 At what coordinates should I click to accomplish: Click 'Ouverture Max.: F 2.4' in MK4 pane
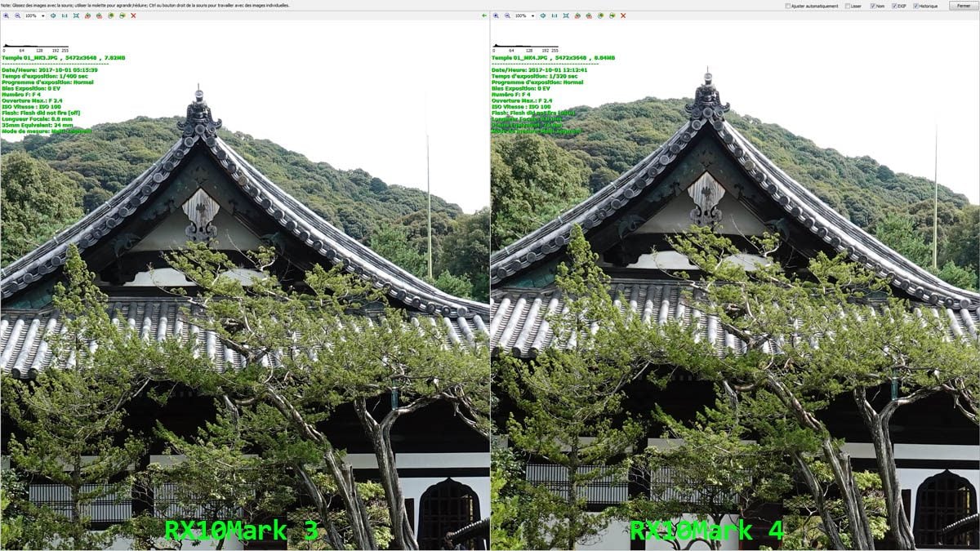pos(522,100)
